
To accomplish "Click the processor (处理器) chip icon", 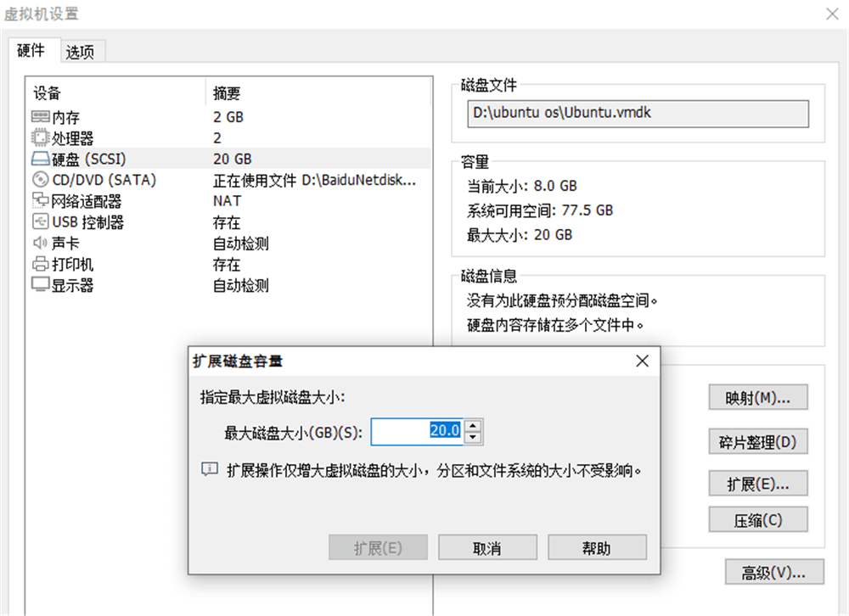I will click(x=40, y=137).
